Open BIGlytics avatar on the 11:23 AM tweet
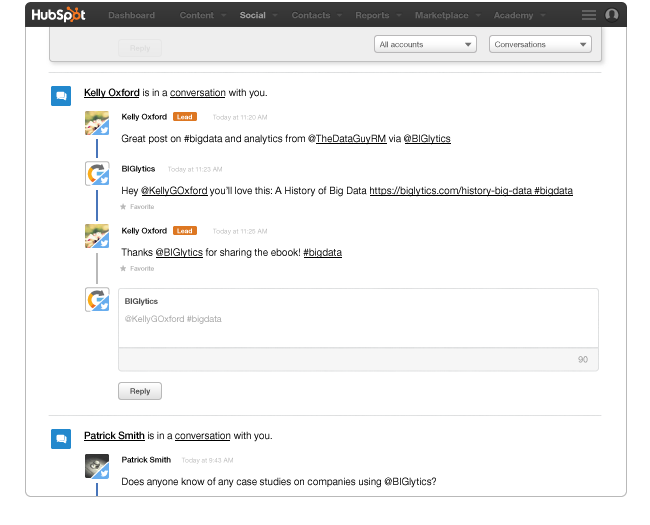Image resolution: width=650 pixels, height=525 pixels. (97, 173)
